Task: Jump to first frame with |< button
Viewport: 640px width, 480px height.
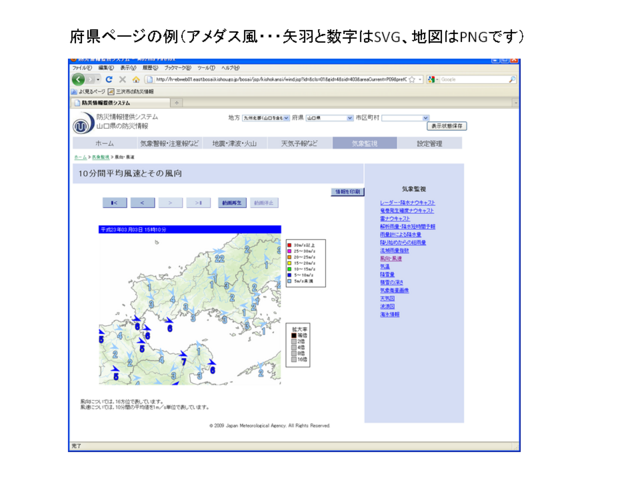Action: click(115, 203)
